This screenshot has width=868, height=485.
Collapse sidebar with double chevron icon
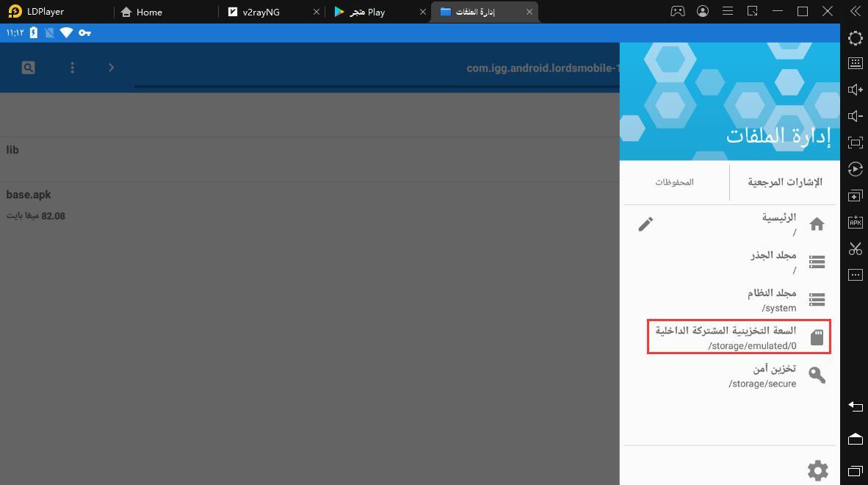(856, 11)
